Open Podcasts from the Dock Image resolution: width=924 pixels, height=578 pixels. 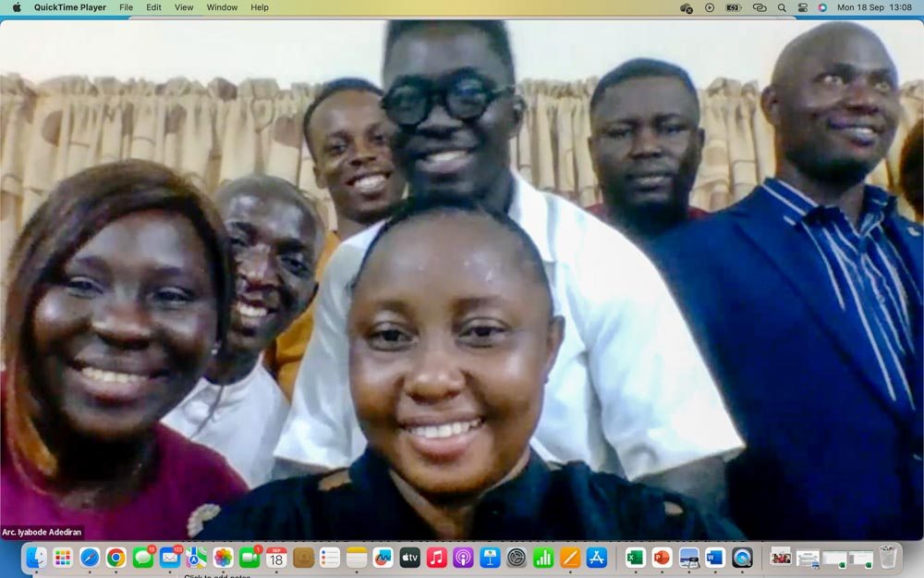pos(463,558)
